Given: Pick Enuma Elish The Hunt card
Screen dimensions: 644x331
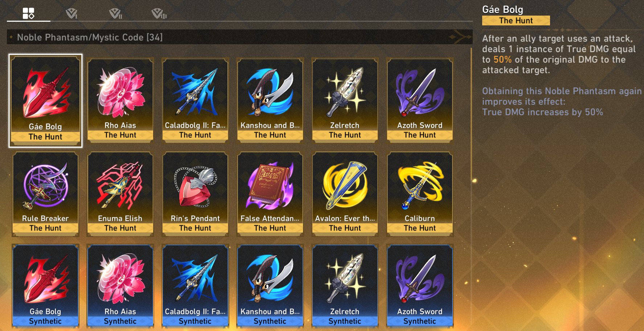Looking at the screenshot, I should (x=120, y=193).
